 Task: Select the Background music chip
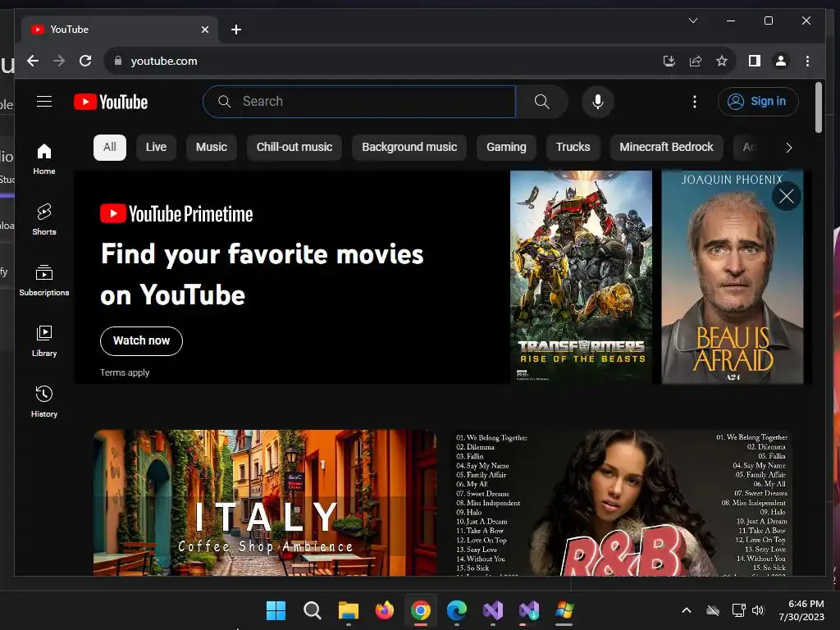pyautogui.click(x=409, y=148)
